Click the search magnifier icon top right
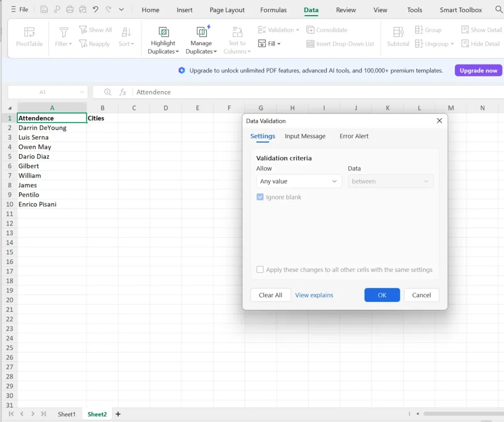 pos(499,9)
